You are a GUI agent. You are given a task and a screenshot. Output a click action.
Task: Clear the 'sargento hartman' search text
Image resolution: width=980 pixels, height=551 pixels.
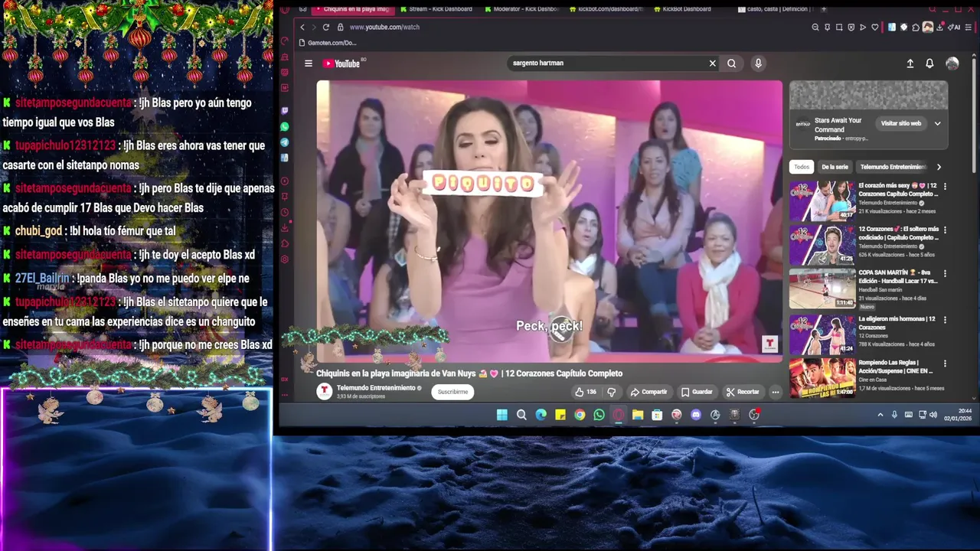pyautogui.click(x=712, y=64)
